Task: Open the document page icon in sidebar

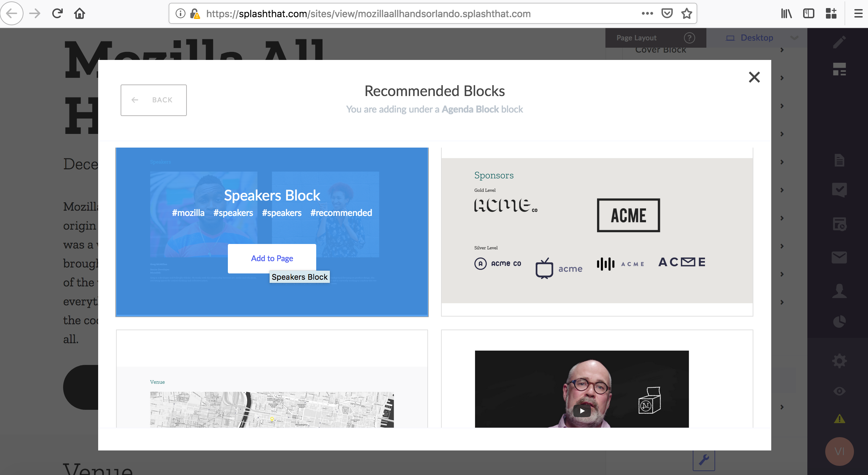Action: 839,161
